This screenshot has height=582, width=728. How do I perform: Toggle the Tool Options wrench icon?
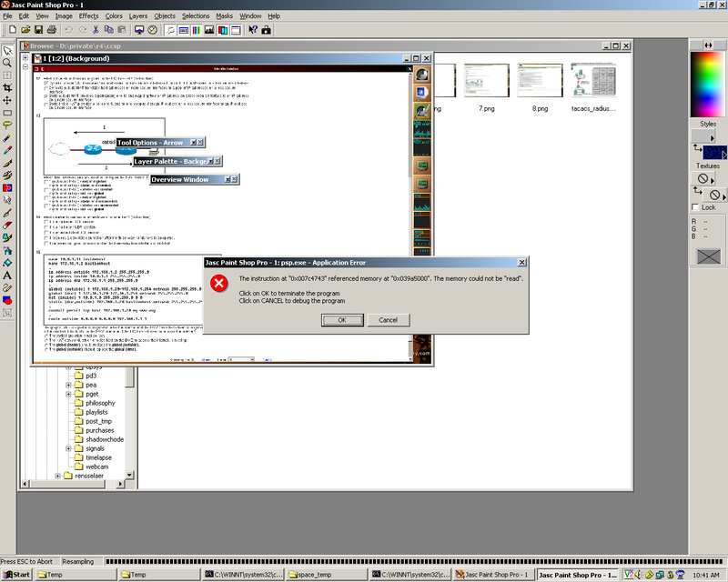coord(170,30)
